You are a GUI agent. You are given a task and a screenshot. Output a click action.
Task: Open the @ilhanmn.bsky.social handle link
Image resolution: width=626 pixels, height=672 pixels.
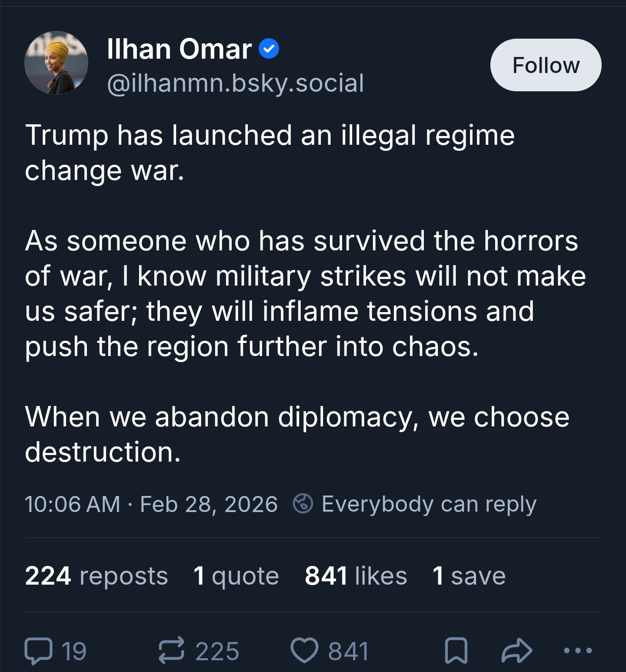tap(235, 83)
